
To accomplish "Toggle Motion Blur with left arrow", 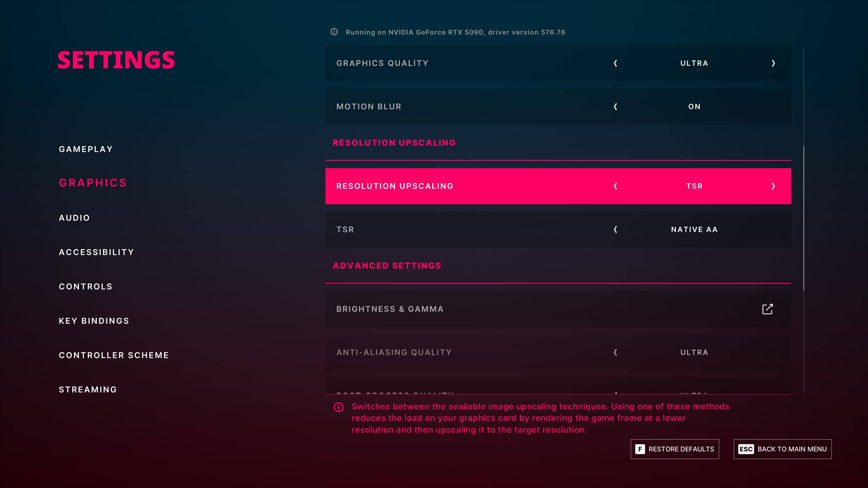I will coord(615,107).
